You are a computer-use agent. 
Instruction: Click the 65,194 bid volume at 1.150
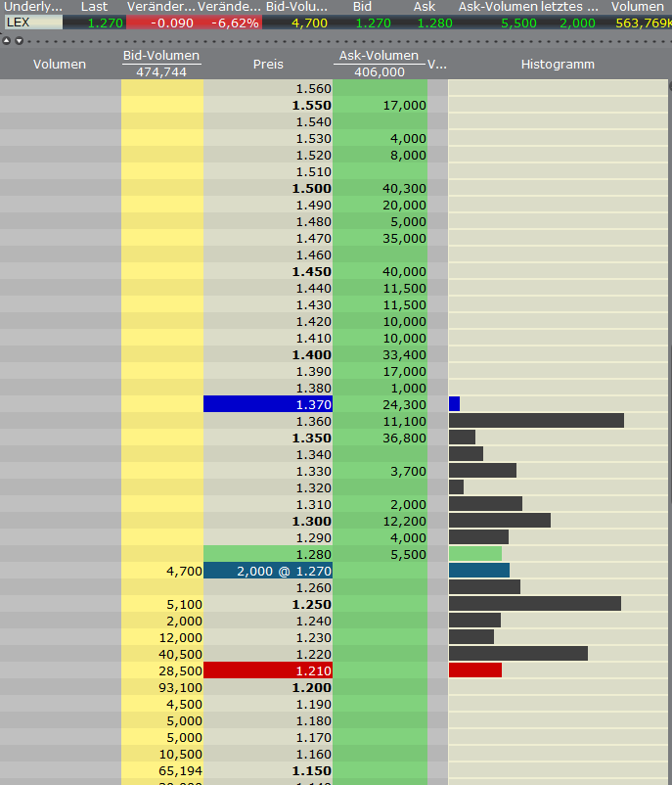[x=162, y=770]
